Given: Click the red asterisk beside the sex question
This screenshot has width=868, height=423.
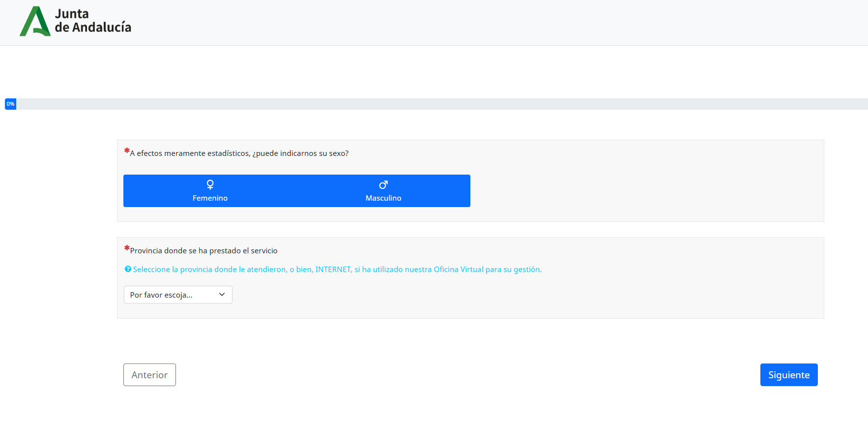Looking at the screenshot, I should 127,151.
